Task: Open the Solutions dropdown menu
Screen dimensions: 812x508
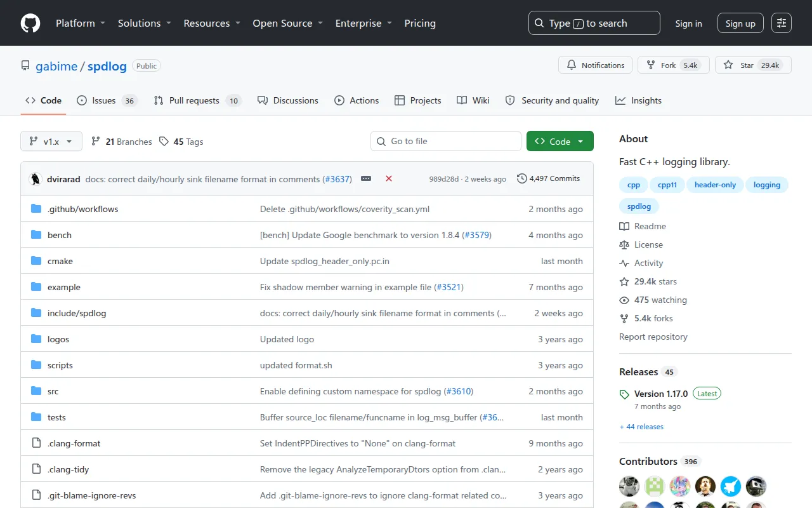Action: (x=145, y=23)
